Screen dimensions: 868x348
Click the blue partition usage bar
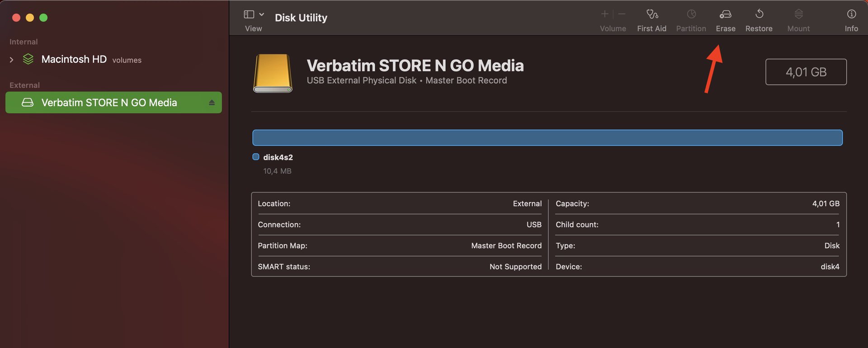click(x=547, y=138)
